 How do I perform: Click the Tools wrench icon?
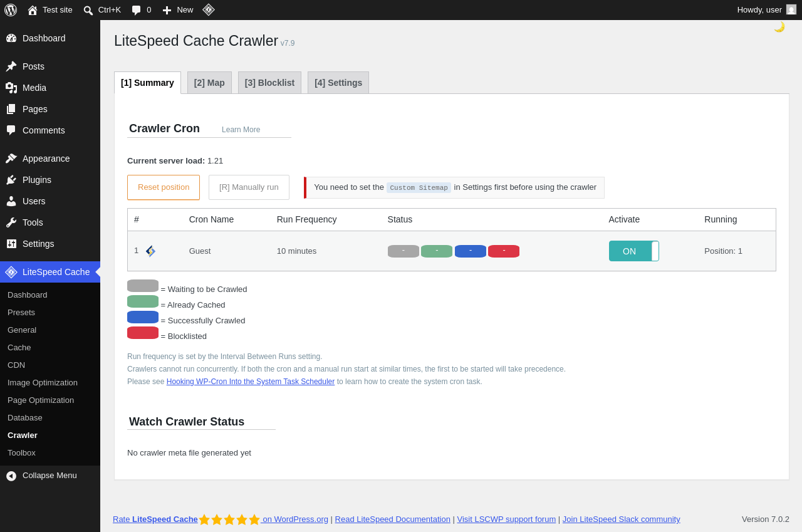coord(11,222)
